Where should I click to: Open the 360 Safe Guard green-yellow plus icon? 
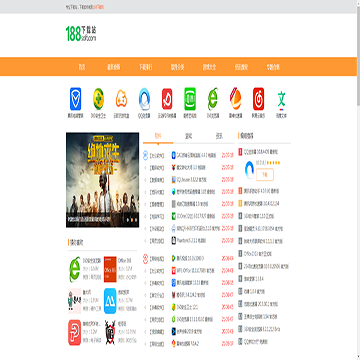tap(98, 99)
